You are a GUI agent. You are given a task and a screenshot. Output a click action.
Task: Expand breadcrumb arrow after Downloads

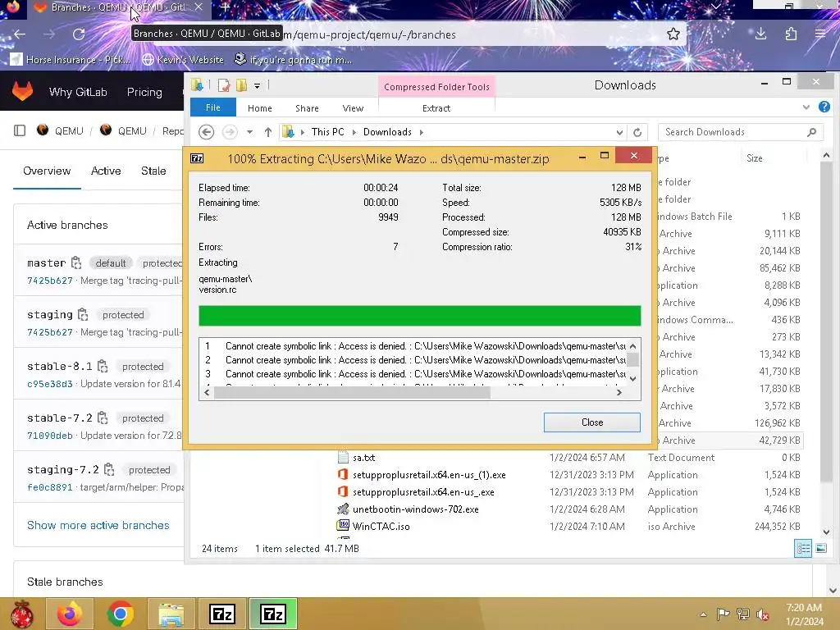coord(421,132)
